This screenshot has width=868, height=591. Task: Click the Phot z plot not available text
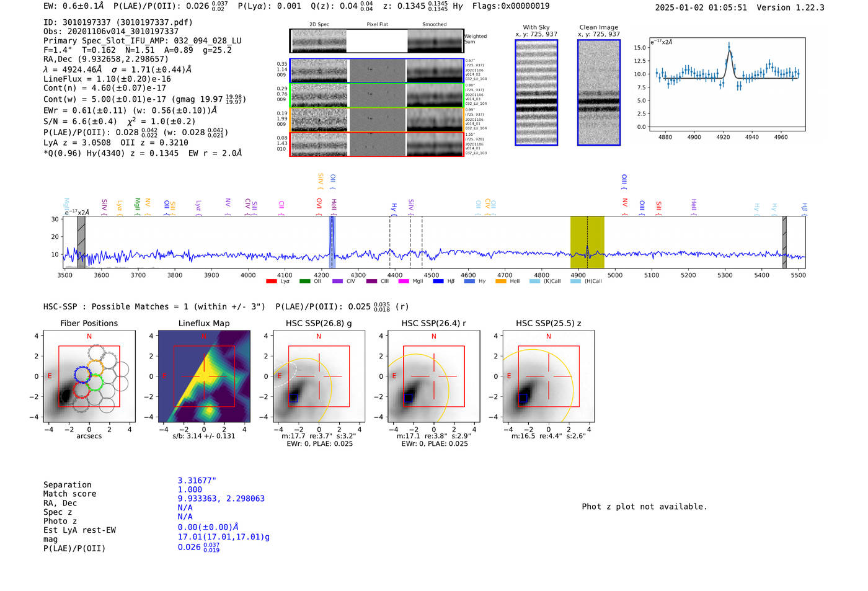pyautogui.click(x=644, y=507)
